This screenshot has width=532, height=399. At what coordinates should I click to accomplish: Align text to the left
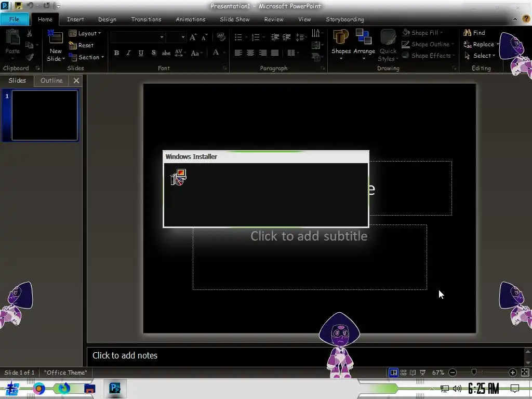pyautogui.click(x=238, y=52)
